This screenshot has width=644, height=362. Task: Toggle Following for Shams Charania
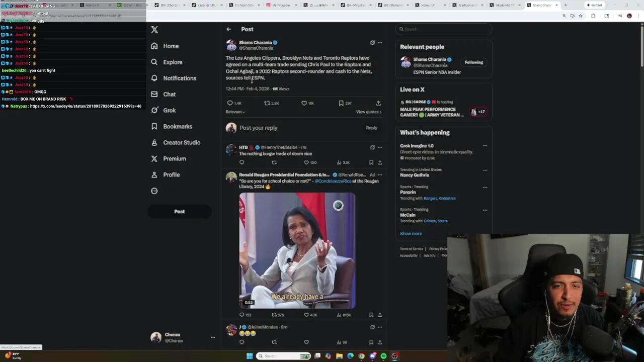click(474, 62)
